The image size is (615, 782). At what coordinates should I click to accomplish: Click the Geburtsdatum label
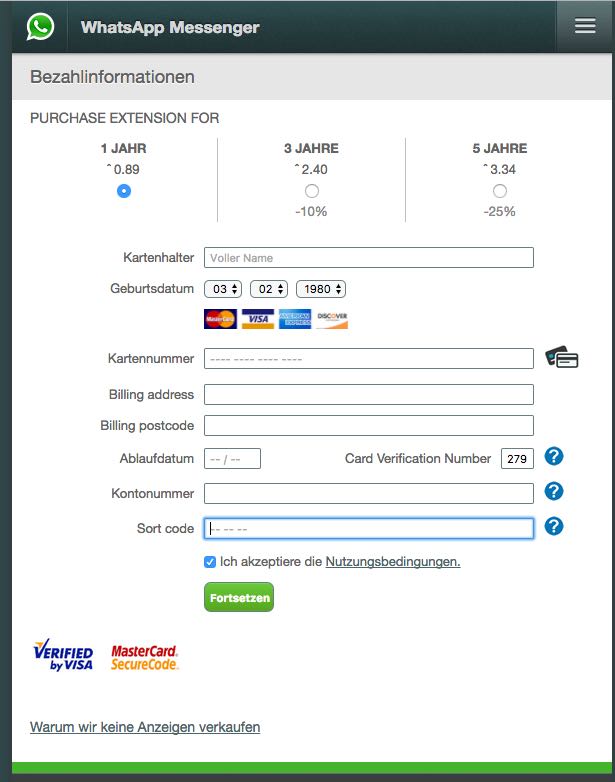click(x=152, y=288)
